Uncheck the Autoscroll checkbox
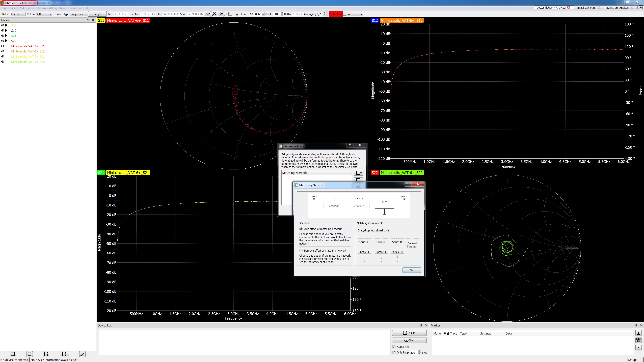Screen dimensions: 644x362 pos(394,347)
